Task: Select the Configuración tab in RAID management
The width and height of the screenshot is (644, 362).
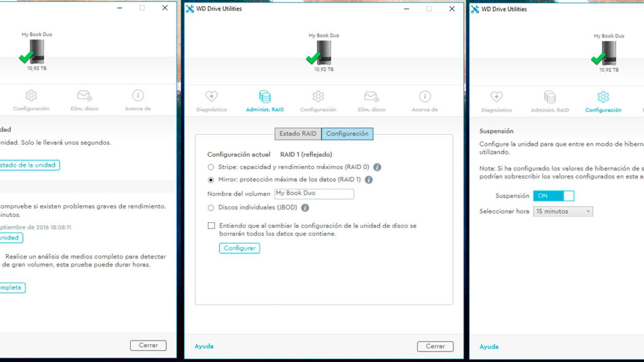Action: coord(347,134)
